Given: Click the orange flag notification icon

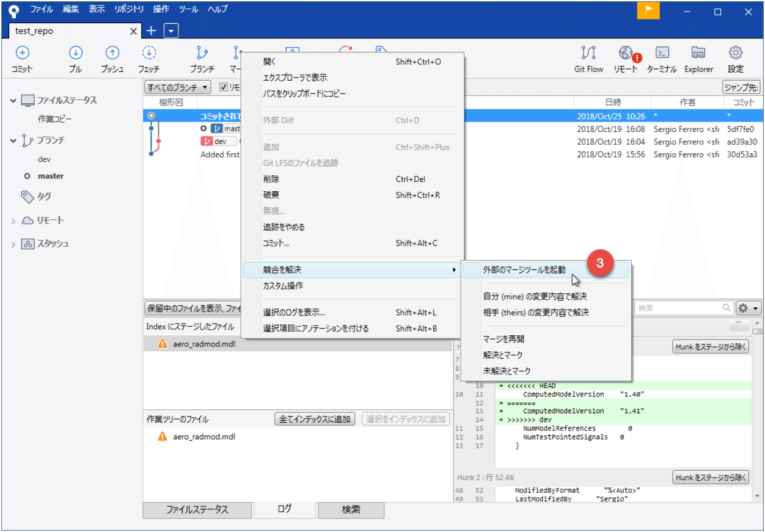Looking at the screenshot, I should 648,10.
